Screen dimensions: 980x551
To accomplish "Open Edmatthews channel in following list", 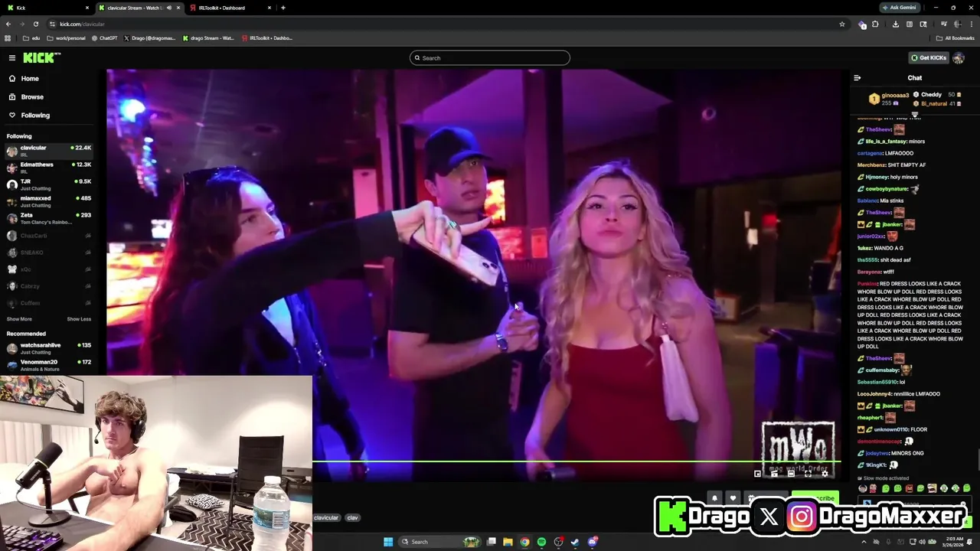I will pyautogui.click(x=49, y=168).
